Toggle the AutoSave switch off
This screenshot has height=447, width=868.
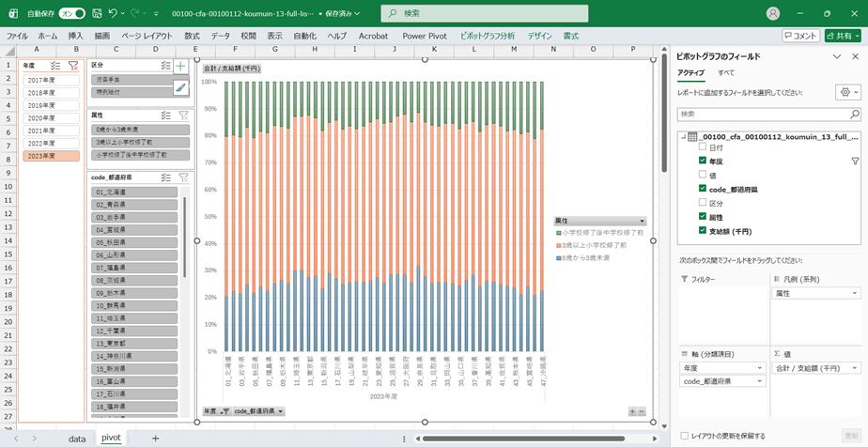pos(71,14)
